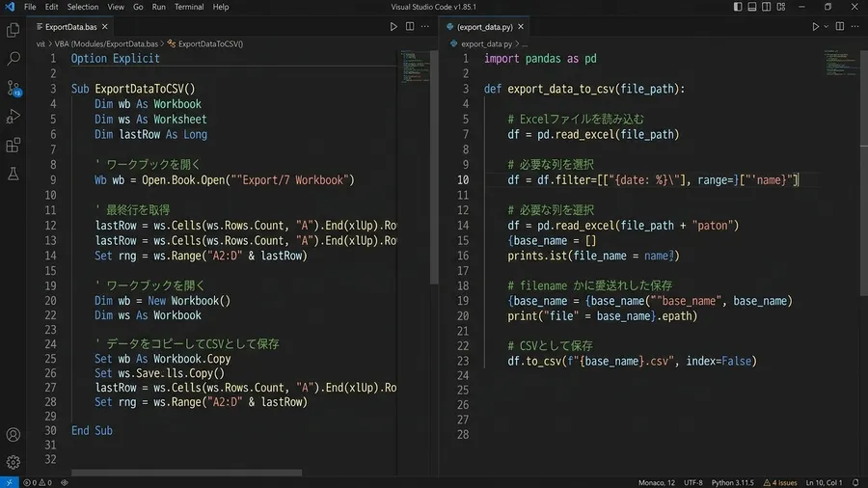Switch to the ExportData.bas tab
868x488 pixels.
70,27
